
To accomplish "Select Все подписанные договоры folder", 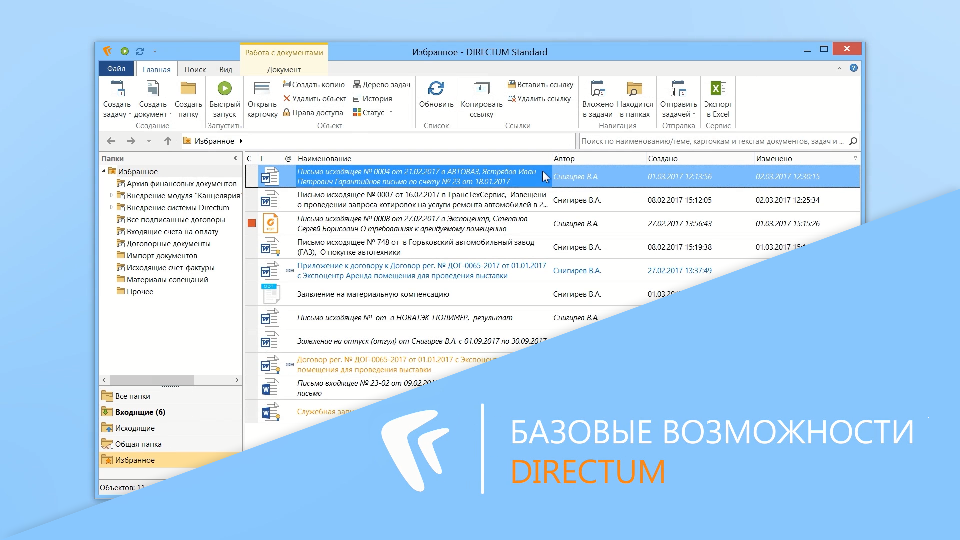I will (x=171, y=219).
